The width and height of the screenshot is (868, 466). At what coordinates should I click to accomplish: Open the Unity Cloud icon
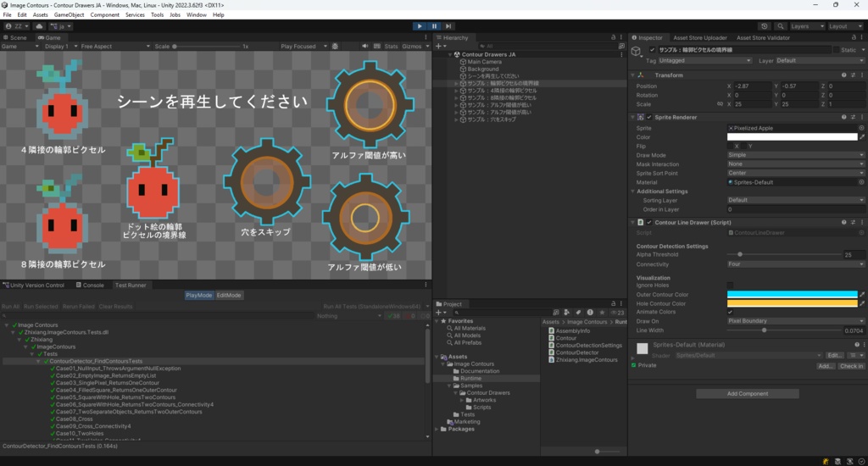[x=39, y=26]
